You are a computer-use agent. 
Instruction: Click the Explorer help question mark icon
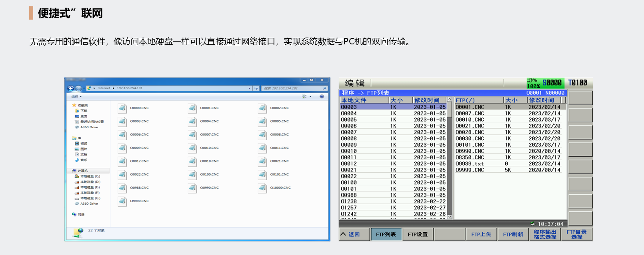(322, 96)
